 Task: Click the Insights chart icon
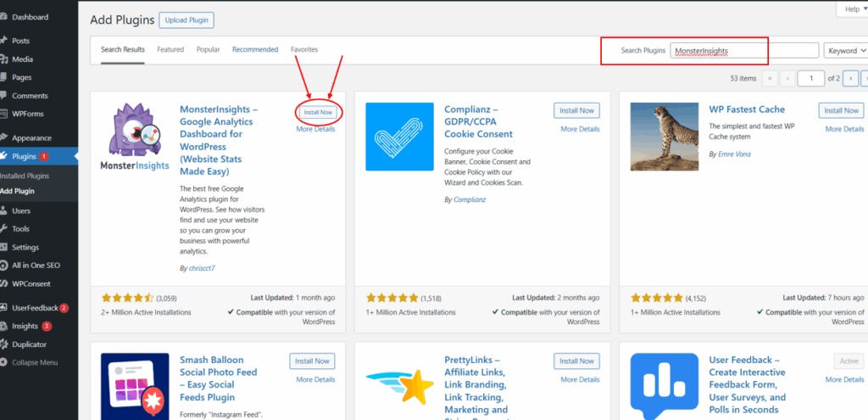pyautogui.click(x=3, y=326)
